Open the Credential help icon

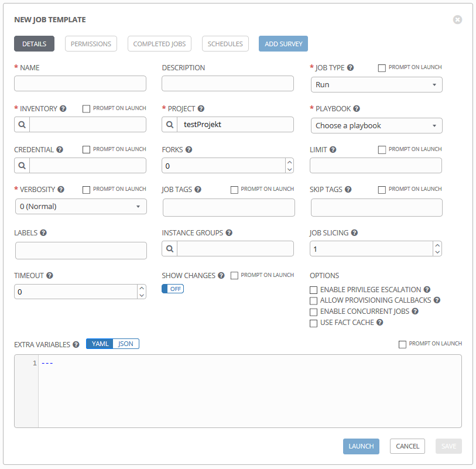tap(60, 150)
